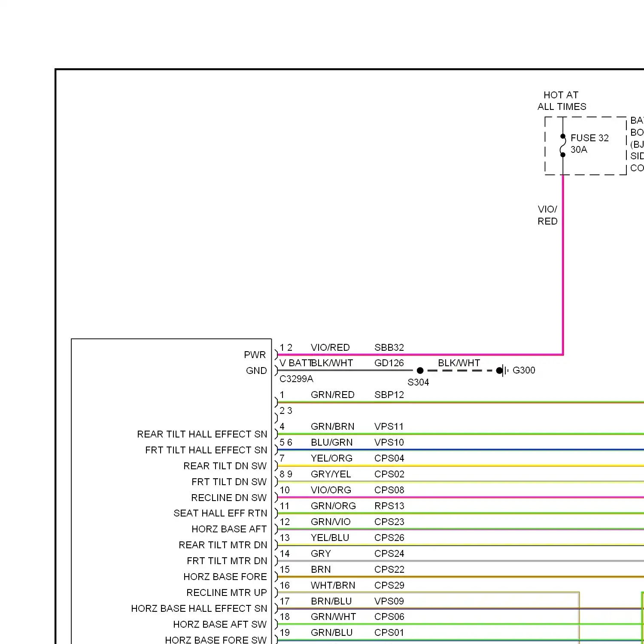Screen dimensions: 644x644
Task: Click the REAR TILT DN SW label
Action: point(225,466)
